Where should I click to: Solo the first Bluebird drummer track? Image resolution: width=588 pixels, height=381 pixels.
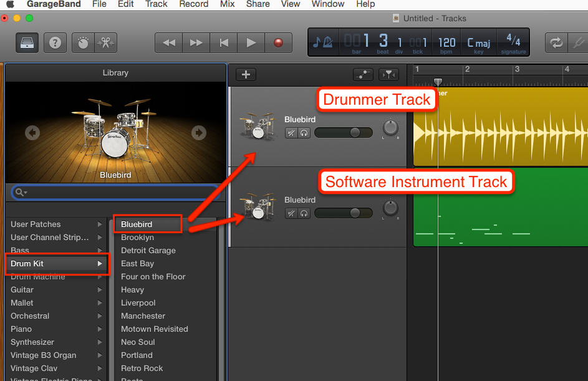coord(304,133)
